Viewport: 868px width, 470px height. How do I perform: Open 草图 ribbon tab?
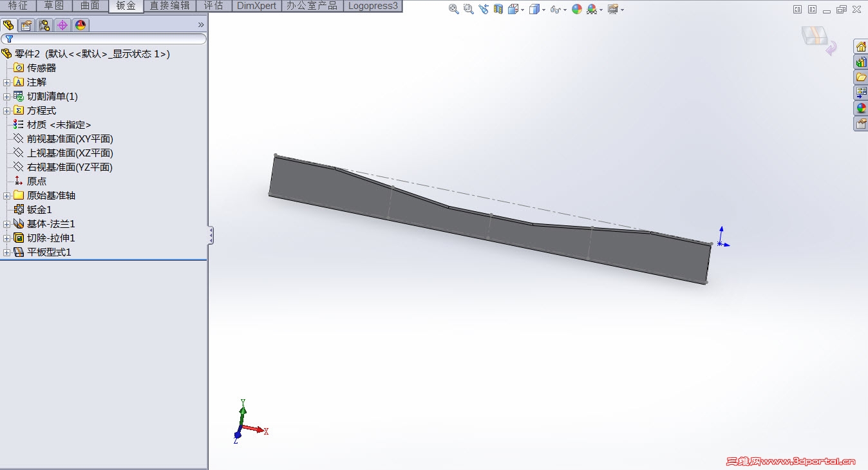[54, 6]
